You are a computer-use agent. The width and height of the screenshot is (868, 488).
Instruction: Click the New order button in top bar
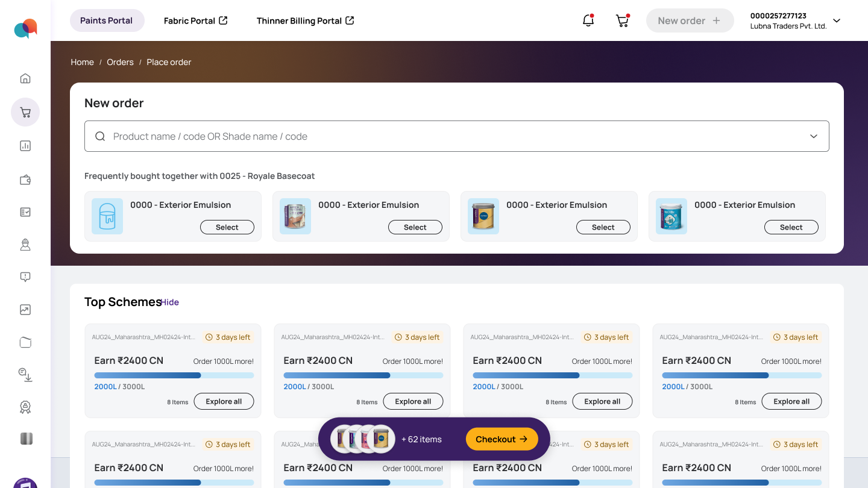tap(690, 20)
